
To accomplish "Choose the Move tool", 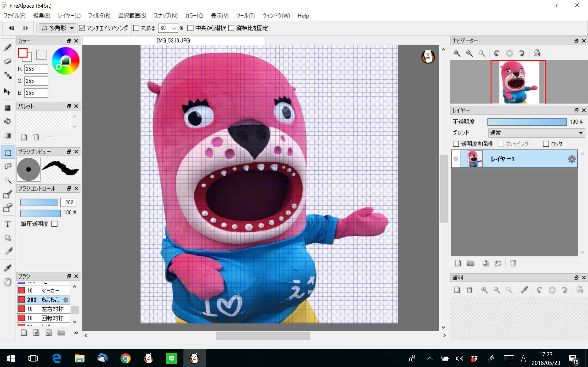I will (8, 92).
